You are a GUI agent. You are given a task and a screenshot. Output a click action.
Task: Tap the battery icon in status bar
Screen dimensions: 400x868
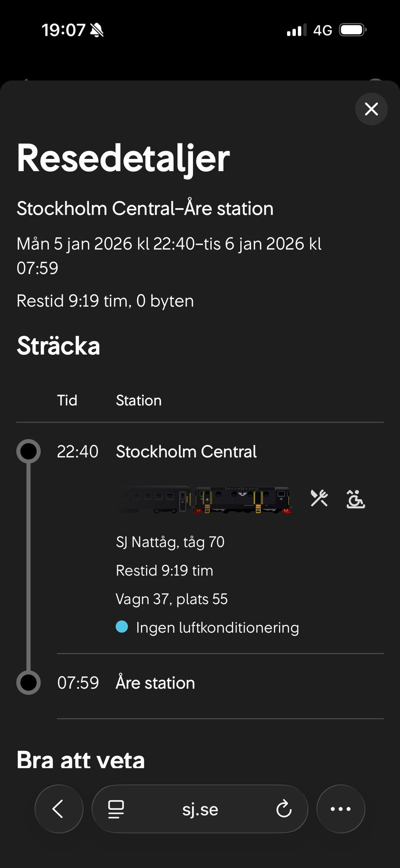coord(352,30)
